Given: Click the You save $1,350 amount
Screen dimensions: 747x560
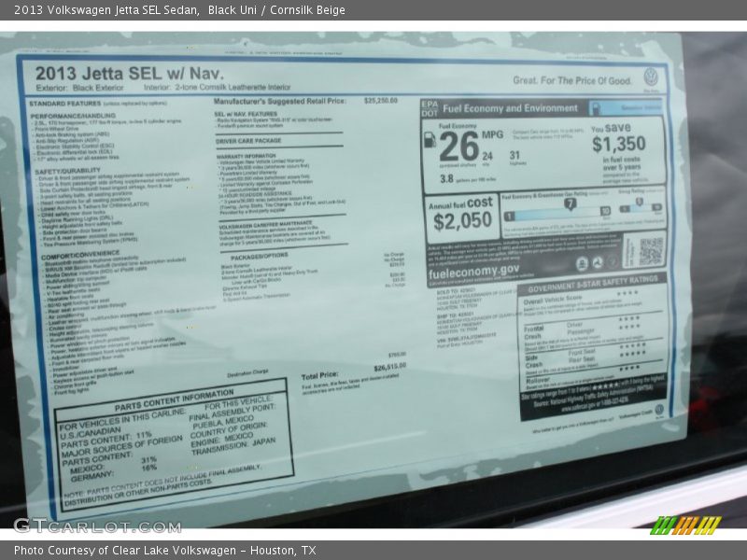Looking at the screenshot, I should tap(617, 143).
